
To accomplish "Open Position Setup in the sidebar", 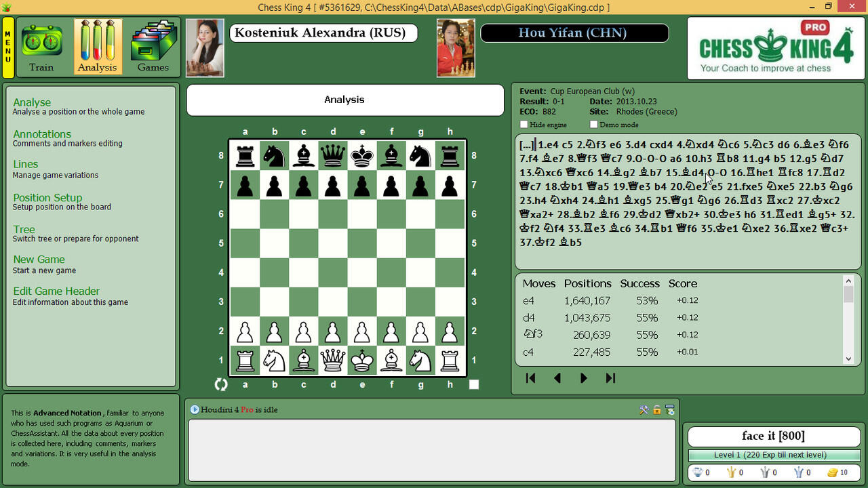I will click(47, 198).
